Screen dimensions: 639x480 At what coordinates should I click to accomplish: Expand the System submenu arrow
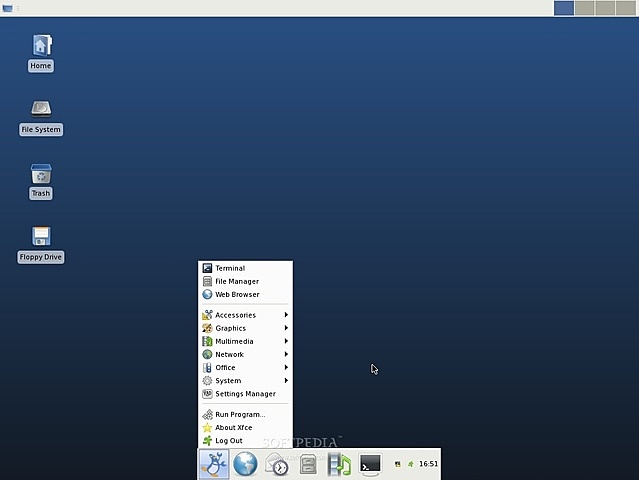[286, 380]
